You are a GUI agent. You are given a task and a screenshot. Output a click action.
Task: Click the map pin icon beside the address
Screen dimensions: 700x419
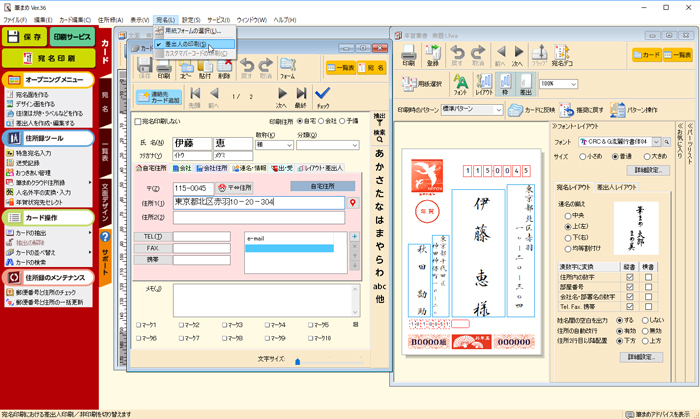[352, 203]
